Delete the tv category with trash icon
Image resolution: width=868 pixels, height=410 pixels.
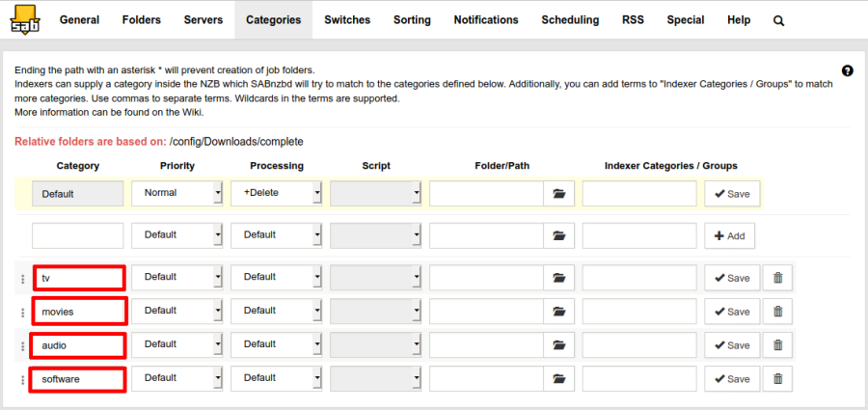(777, 278)
